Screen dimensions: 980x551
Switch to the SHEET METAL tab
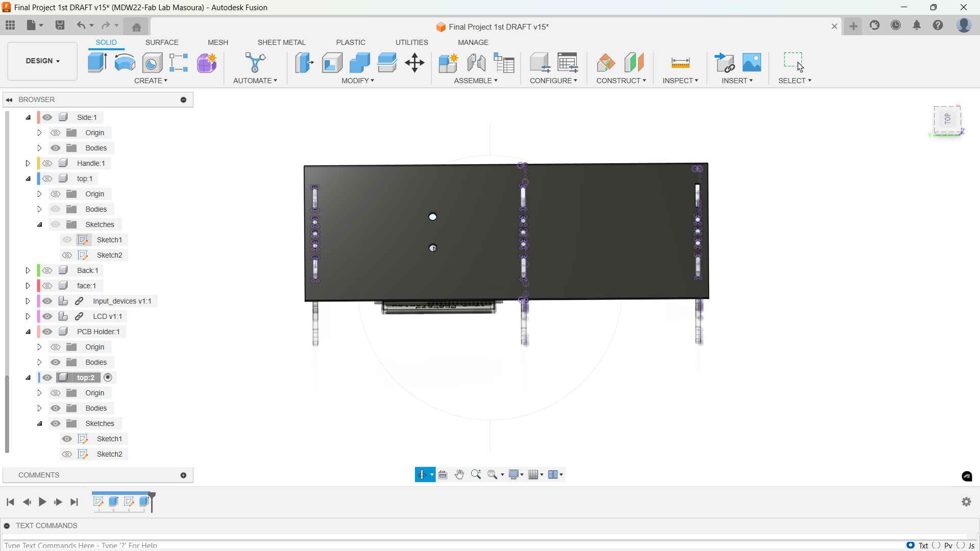(x=282, y=42)
